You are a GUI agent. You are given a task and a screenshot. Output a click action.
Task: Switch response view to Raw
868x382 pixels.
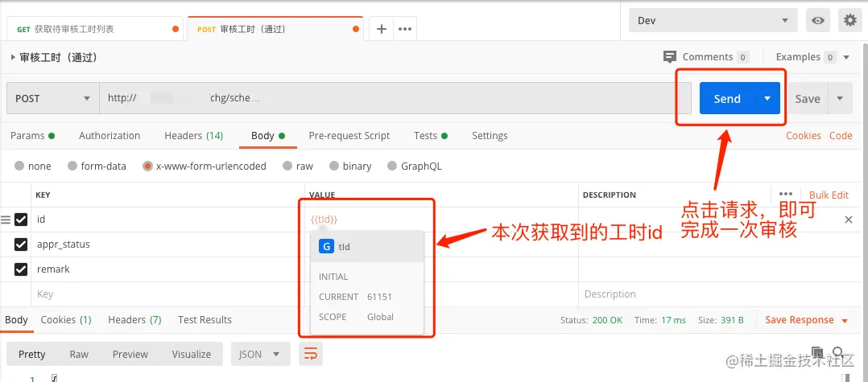coord(79,354)
